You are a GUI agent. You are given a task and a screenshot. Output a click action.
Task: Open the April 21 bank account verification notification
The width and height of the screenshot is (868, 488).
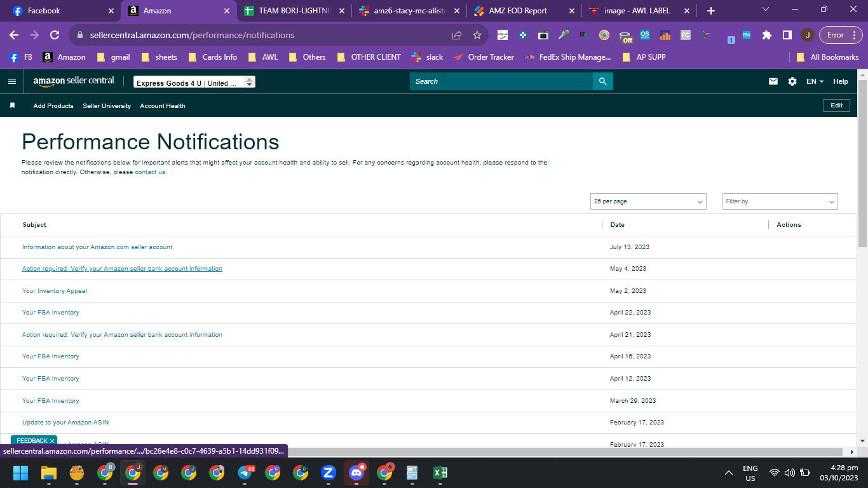click(x=122, y=335)
